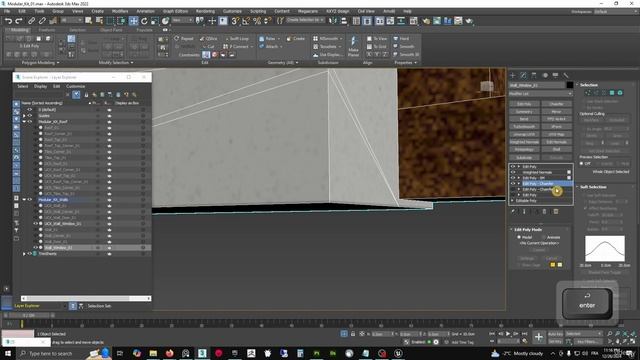Open the Polygon Modeling ribbon dropdown
The width and height of the screenshot is (640, 360).
[x=40, y=63]
